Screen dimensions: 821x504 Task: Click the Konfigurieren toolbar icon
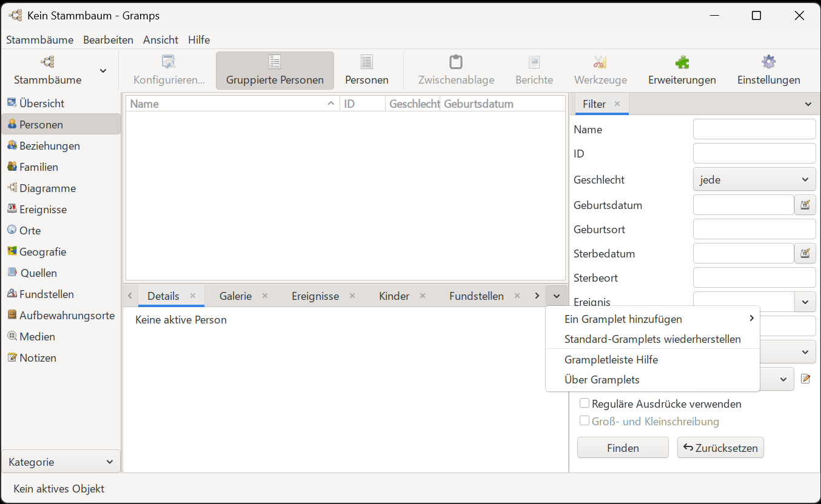pos(169,70)
